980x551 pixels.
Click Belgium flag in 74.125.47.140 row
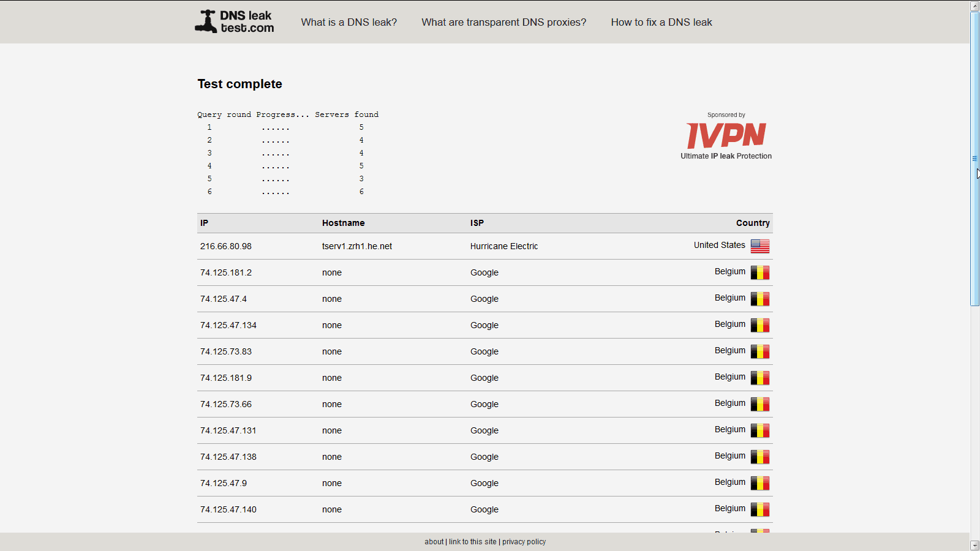760,509
